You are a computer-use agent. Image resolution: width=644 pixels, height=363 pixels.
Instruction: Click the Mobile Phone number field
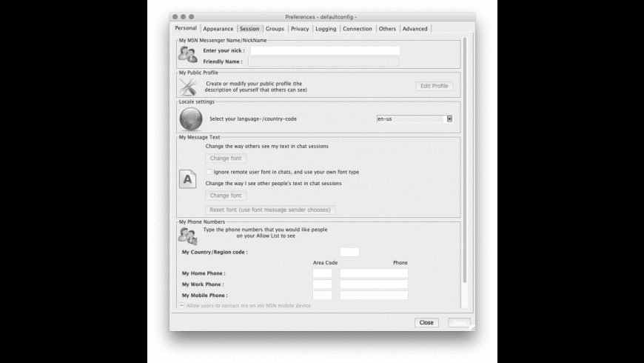click(x=374, y=295)
